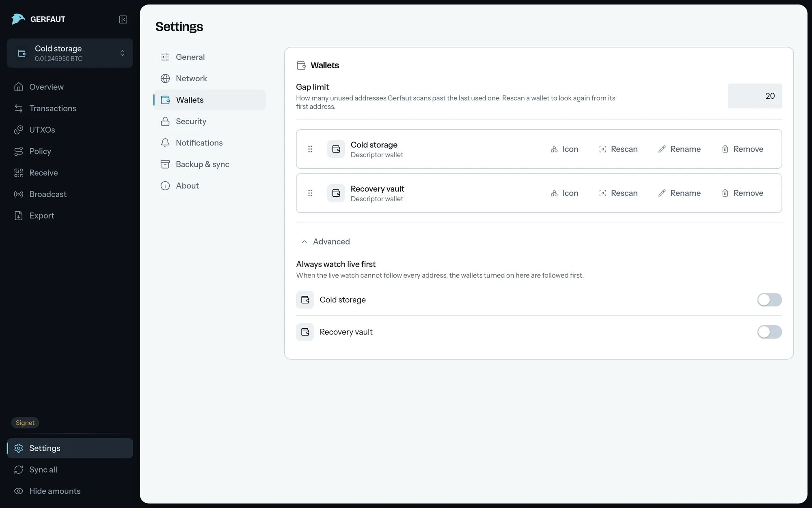Open the Backup & sync archive icon

165,164
